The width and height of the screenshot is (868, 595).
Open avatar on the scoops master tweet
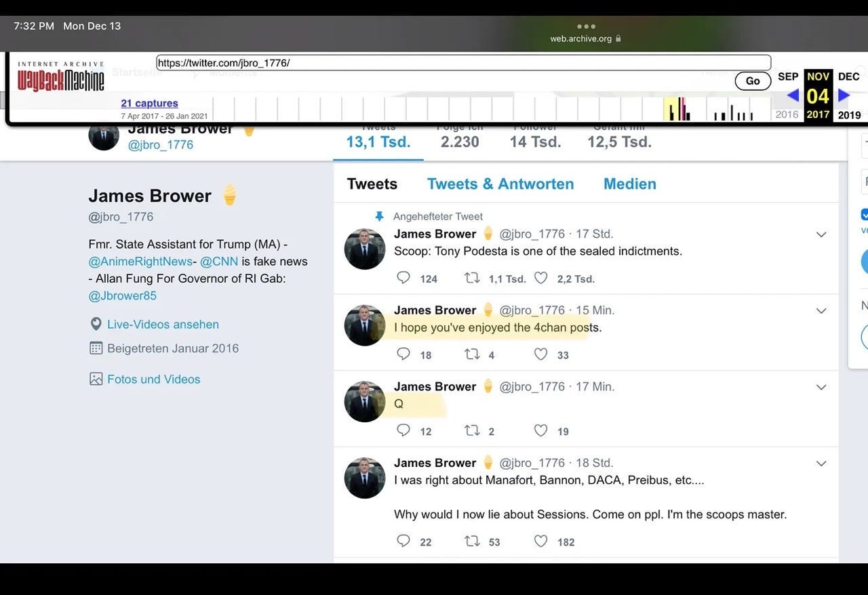pyautogui.click(x=365, y=478)
